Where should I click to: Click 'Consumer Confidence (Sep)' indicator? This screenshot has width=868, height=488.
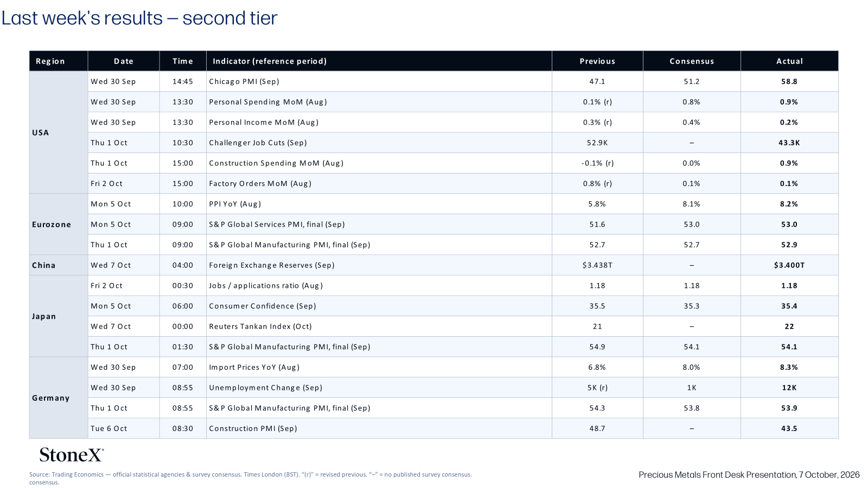pyautogui.click(x=263, y=306)
